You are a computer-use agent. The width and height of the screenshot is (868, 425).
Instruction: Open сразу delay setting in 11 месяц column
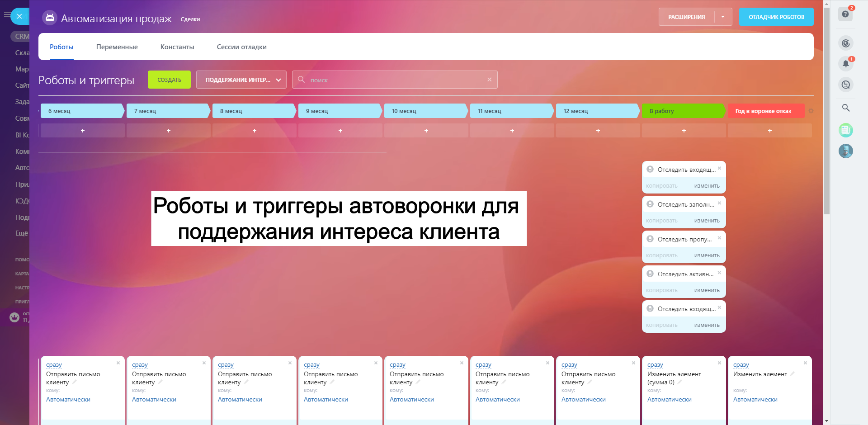[x=483, y=364]
